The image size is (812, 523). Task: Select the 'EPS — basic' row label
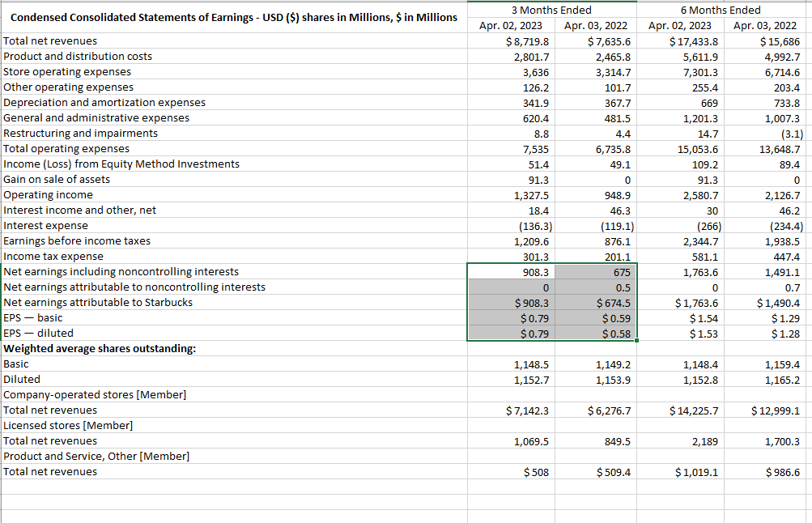pyautogui.click(x=32, y=318)
